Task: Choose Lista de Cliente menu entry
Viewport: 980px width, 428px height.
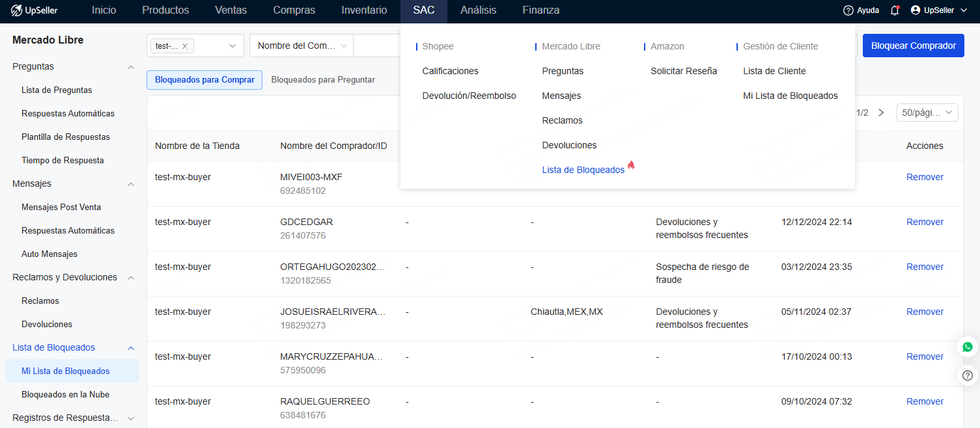Action: click(x=775, y=71)
